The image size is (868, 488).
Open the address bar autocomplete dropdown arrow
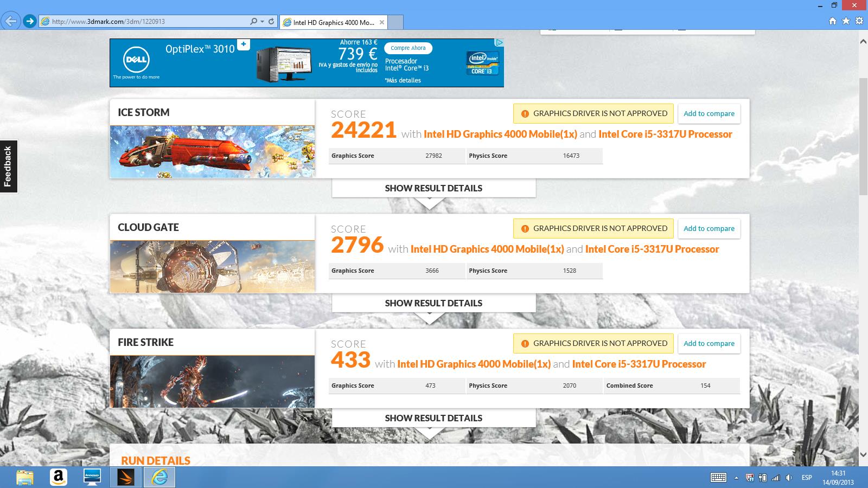tap(263, 22)
